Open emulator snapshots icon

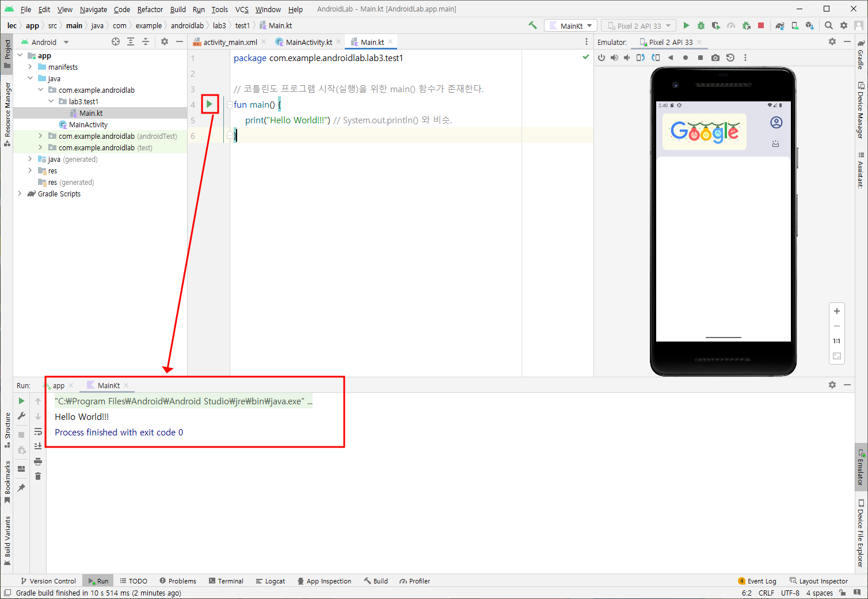(x=730, y=58)
